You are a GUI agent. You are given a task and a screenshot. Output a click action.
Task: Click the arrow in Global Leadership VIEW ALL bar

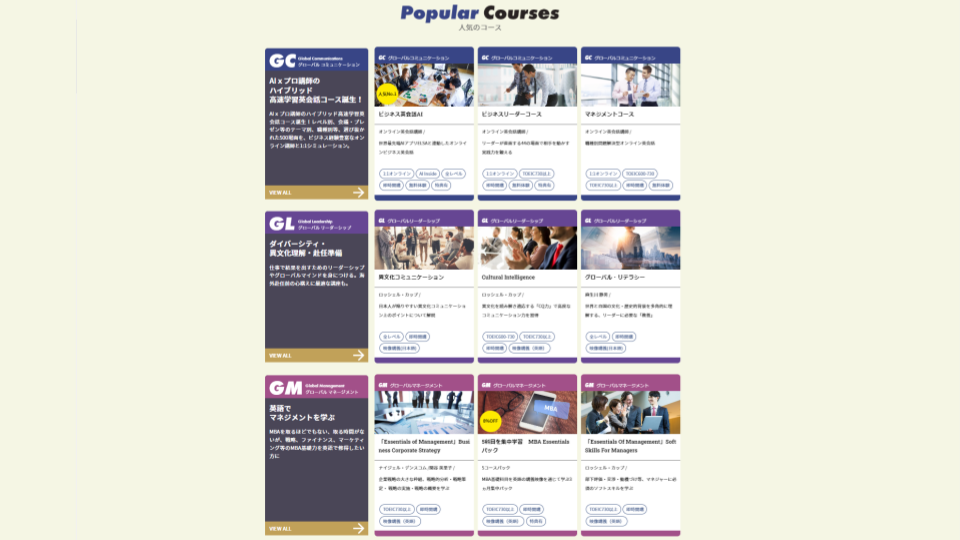click(358, 355)
